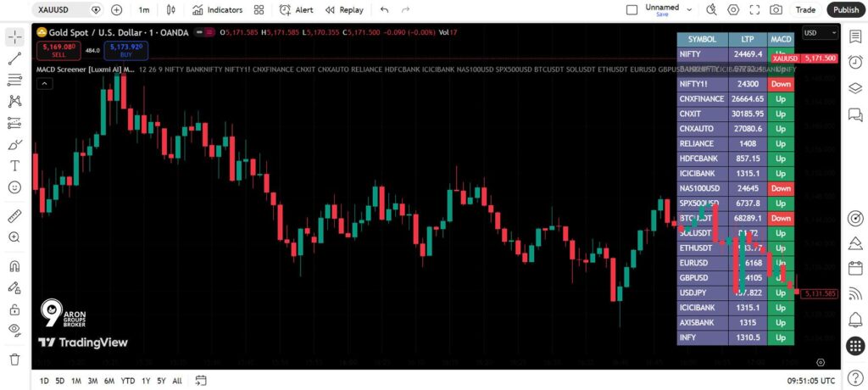This screenshot has height=390, width=868.
Task: Open chart settings hexagon icon
Action: (733, 9)
